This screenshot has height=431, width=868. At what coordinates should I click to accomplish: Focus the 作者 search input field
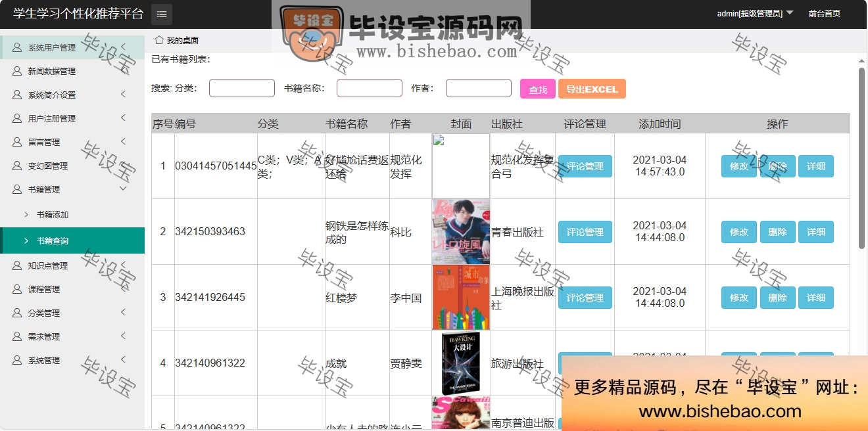pos(479,88)
